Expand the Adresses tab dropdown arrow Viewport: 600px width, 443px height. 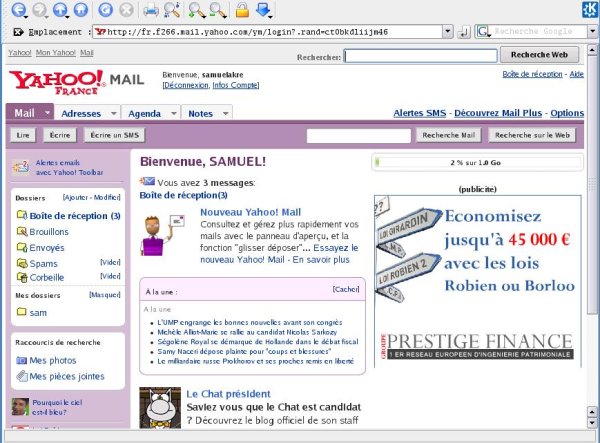[114, 113]
